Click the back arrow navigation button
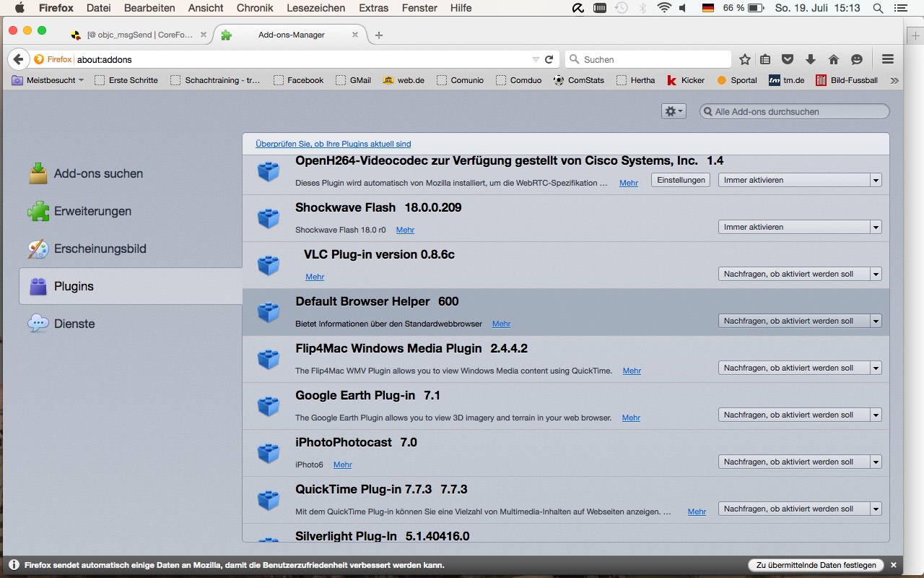The width and height of the screenshot is (924, 578). pyautogui.click(x=19, y=59)
